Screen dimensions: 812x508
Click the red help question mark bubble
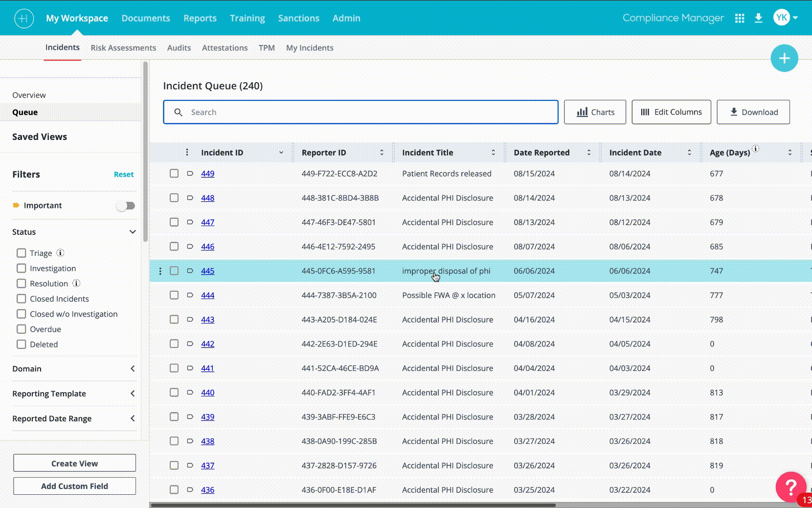click(x=790, y=486)
